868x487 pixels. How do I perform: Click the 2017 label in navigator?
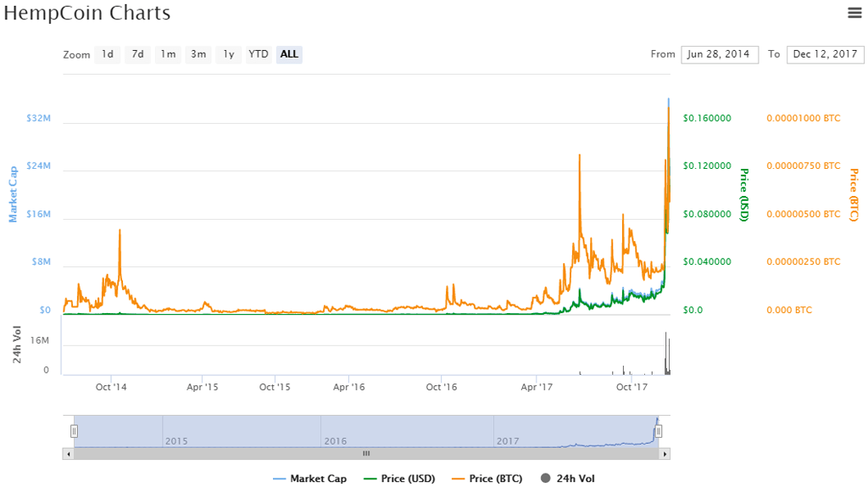(x=508, y=441)
